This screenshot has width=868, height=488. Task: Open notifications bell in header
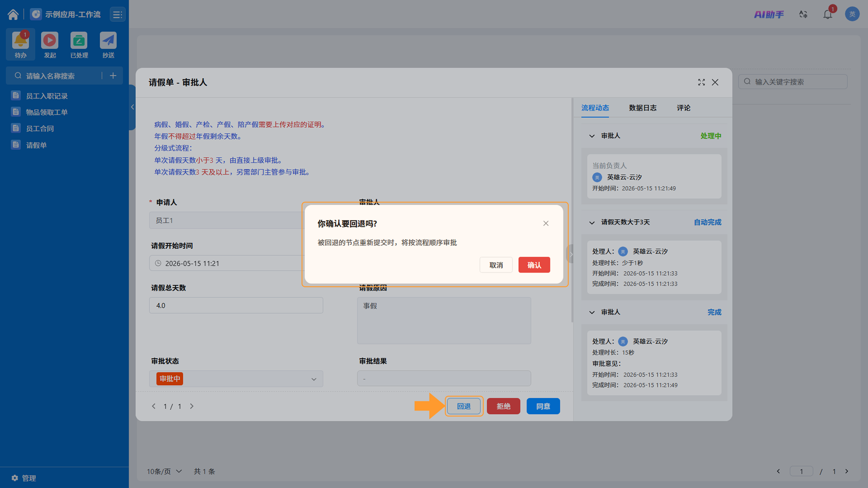point(828,14)
